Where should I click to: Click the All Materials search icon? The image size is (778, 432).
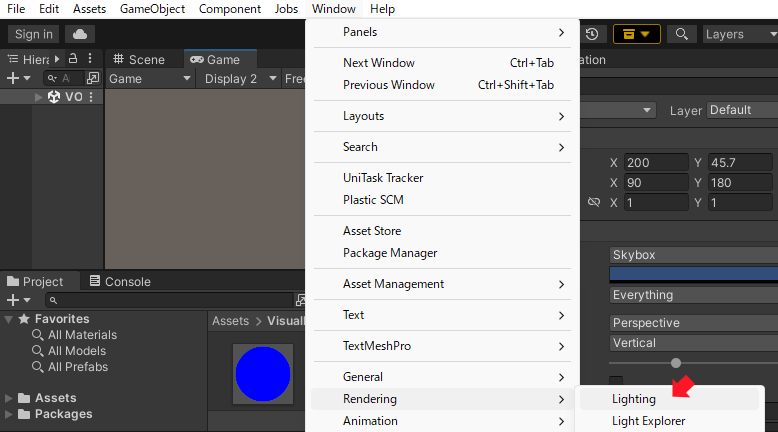point(37,335)
